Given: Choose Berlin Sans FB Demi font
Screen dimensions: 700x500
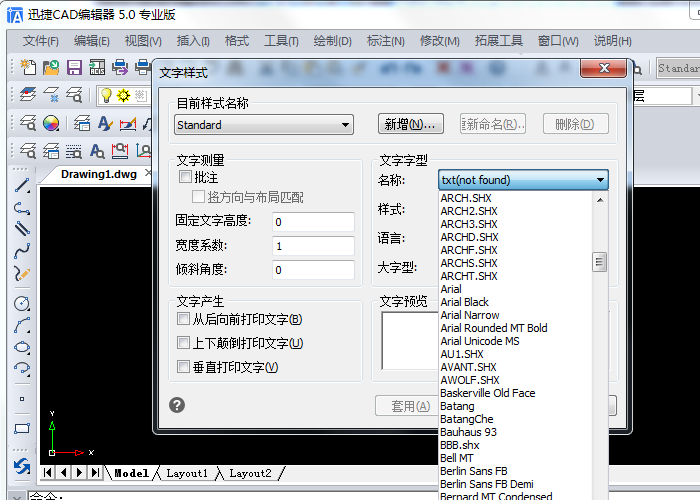Looking at the screenshot, I should (487, 483).
